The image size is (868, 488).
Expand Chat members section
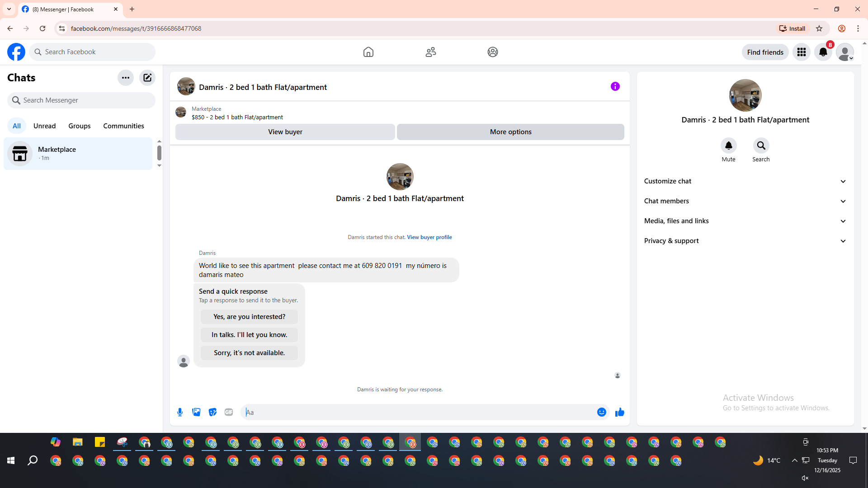pos(745,201)
